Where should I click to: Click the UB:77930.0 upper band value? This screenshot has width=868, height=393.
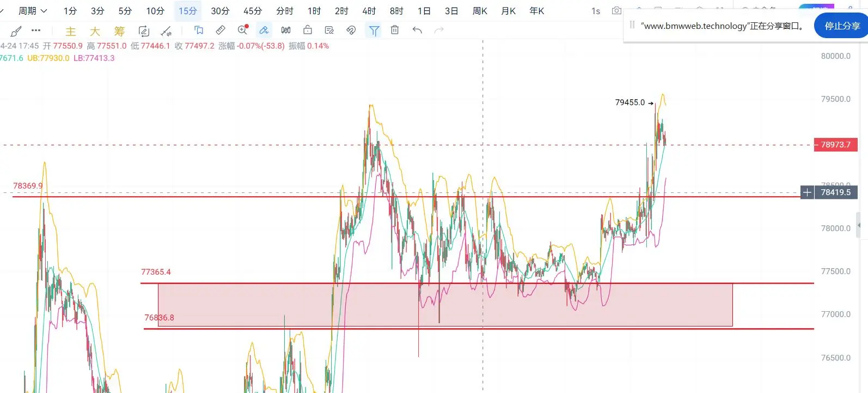pyautogui.click(x=48, y=58)
